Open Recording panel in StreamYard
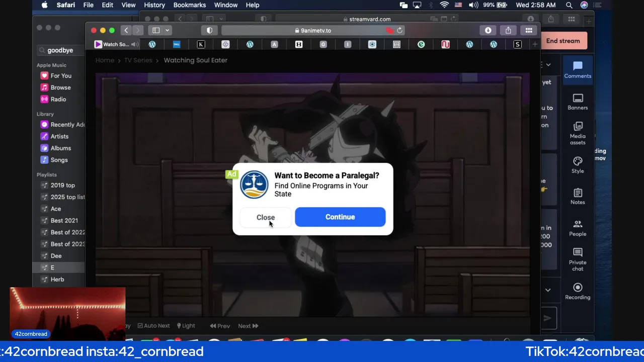Viewport: 644px width, 362px height. [578, 291]
